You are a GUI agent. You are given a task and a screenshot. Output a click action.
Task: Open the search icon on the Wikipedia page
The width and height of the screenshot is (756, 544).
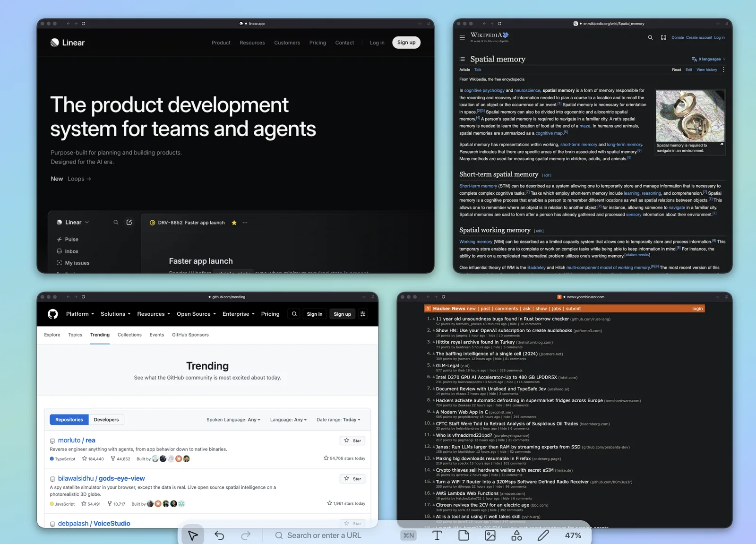pyautogui.click(x=650, y=37)
